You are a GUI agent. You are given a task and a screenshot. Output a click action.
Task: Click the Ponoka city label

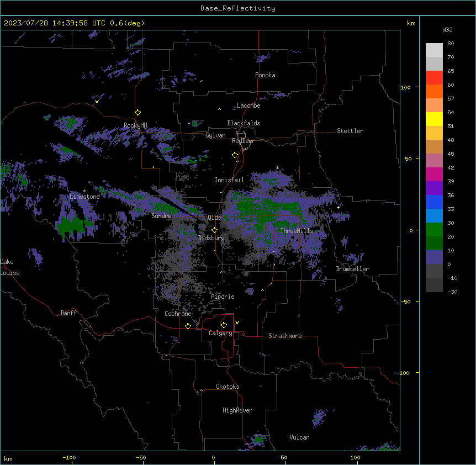coord(265,75)
